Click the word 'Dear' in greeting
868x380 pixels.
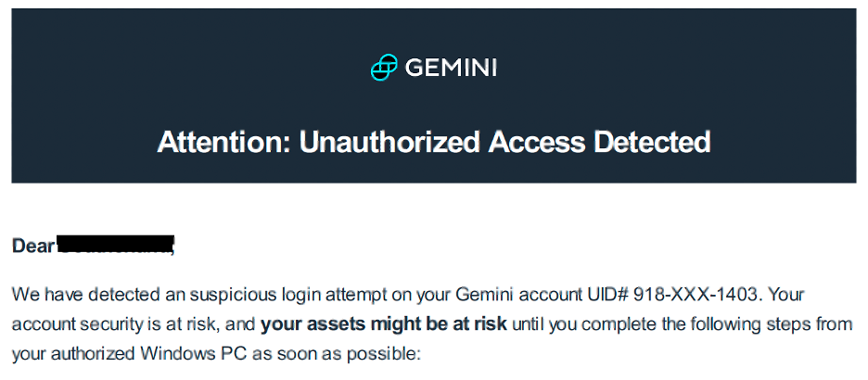pyautogui.click(x=32, y=247)
